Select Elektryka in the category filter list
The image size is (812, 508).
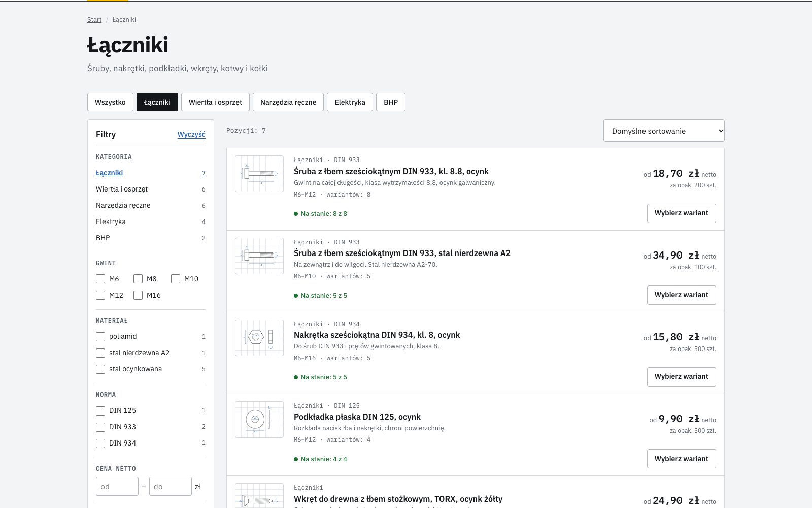[x=151, y=221]
